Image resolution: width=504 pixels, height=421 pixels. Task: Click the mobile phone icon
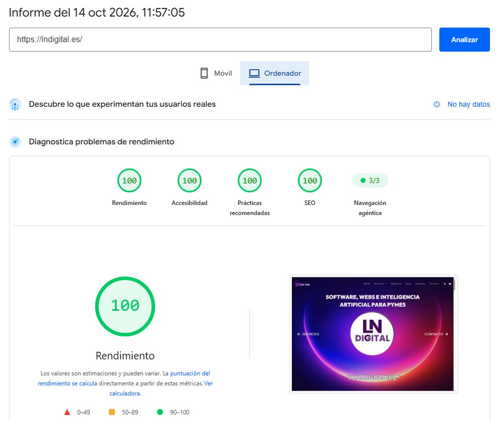tap(204, 73)
